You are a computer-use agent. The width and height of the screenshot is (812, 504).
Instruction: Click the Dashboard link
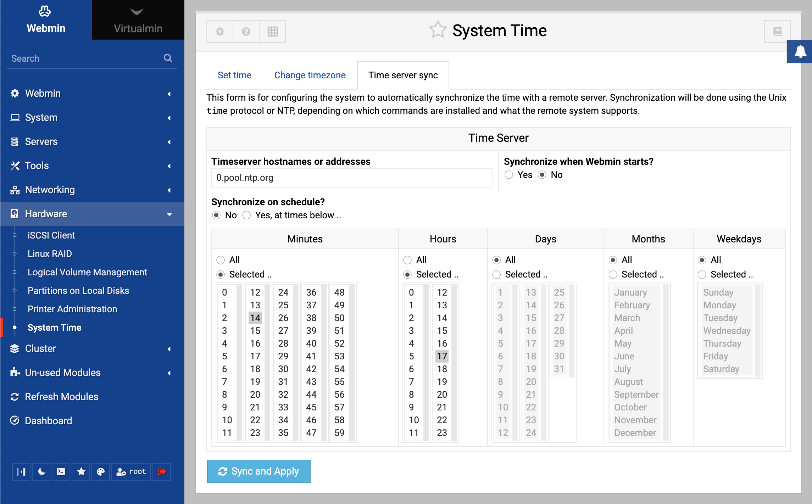[49, 421]
